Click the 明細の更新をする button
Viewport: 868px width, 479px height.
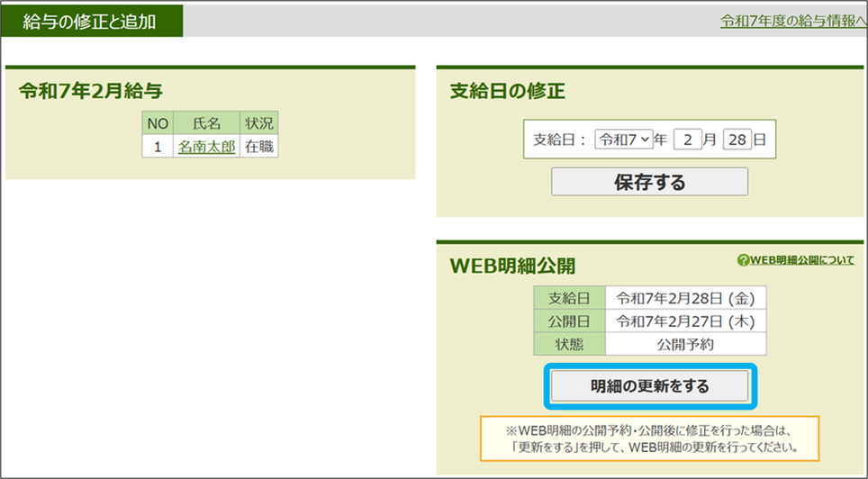pyautogui.click(x=649, y=386)
